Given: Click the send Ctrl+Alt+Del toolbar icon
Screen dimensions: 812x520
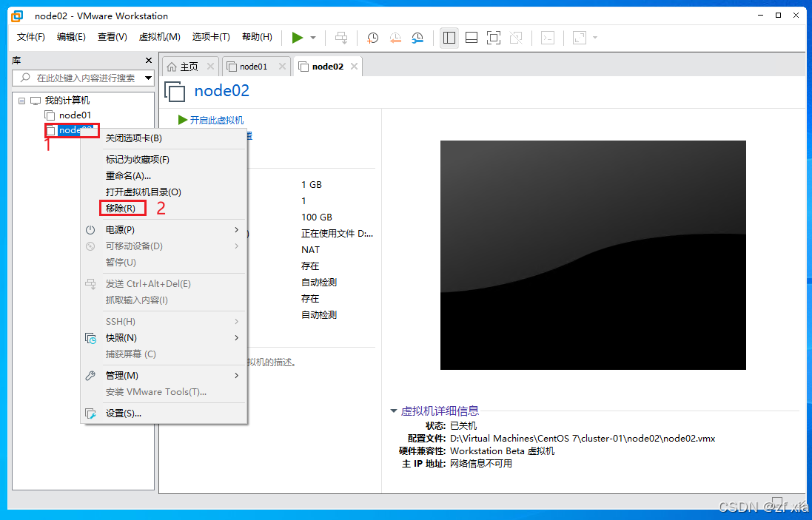Looking at the screenshot, I should click(x=341, y=37).
